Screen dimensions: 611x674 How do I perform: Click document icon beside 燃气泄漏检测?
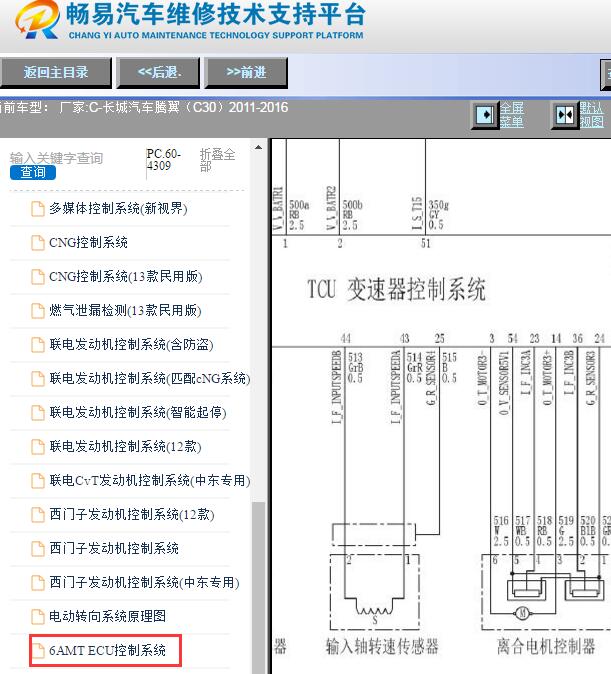coord(38,311)
